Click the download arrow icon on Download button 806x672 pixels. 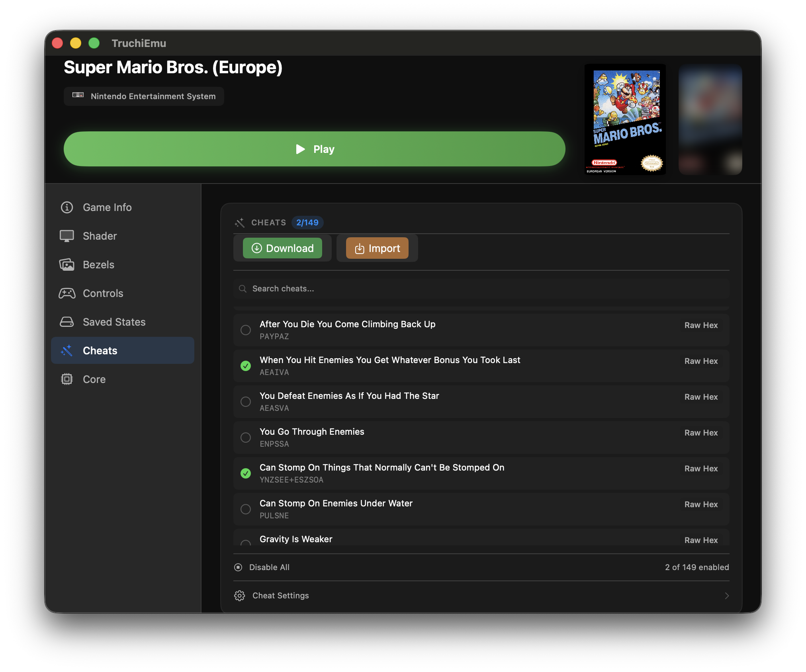[257, 248]
